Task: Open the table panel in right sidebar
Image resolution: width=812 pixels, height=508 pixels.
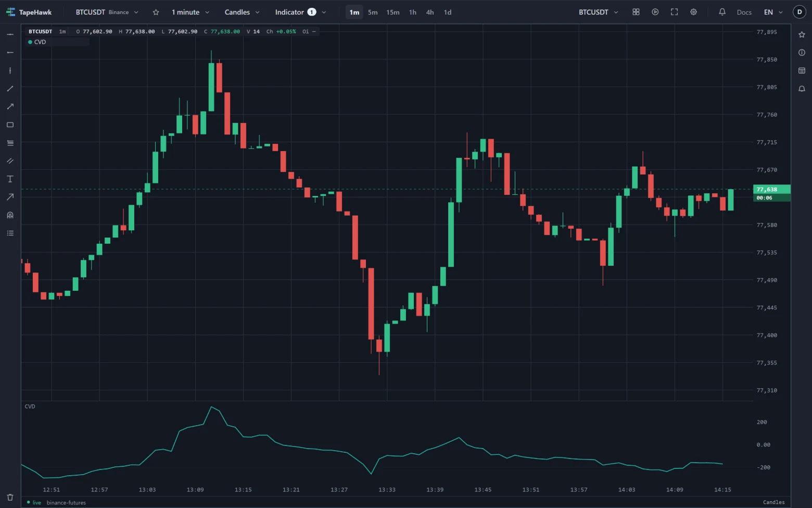Action: pos(802,70)
